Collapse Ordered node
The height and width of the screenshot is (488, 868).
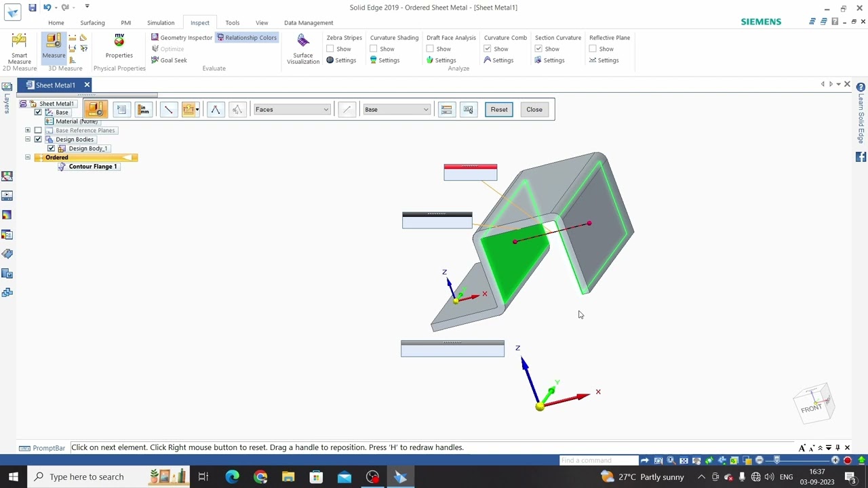click(x=28, y=157)
